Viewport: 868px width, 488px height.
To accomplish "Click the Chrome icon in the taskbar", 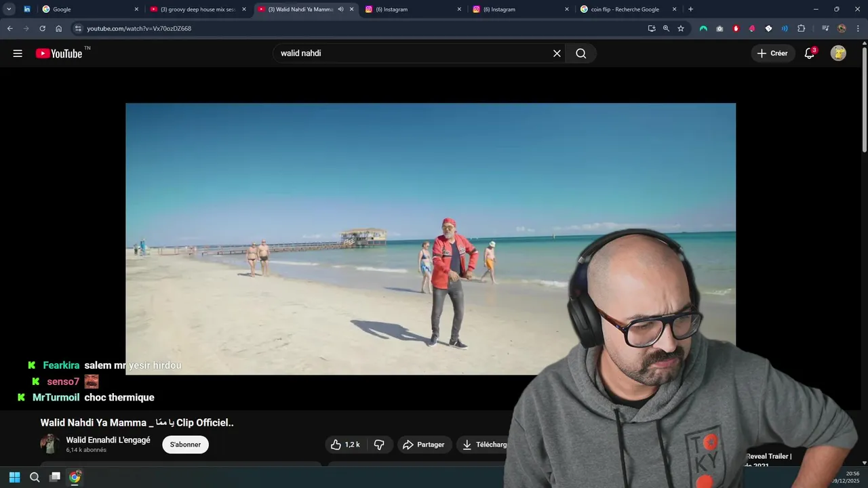I will [x=75, y=477].
